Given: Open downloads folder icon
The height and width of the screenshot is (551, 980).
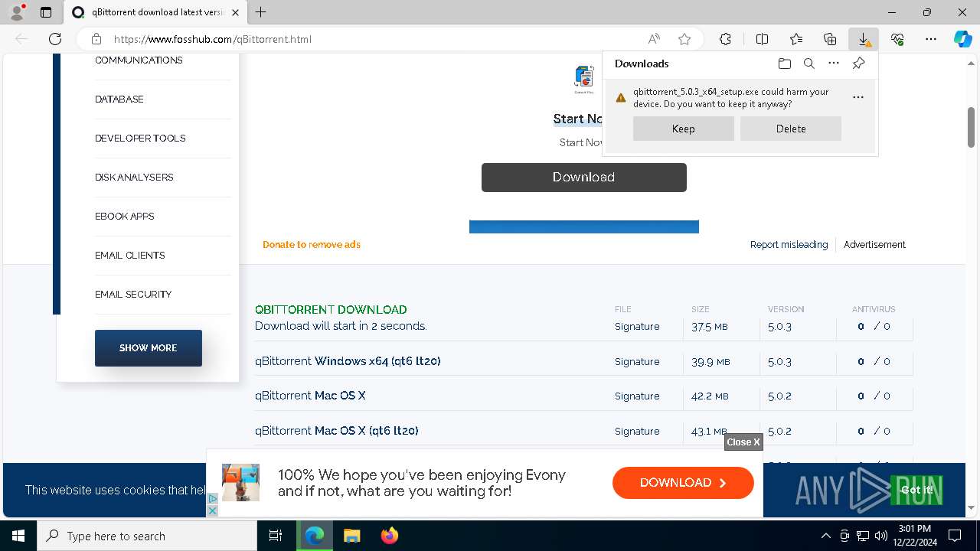Looking at the screenshot, I should coord(784,64).
